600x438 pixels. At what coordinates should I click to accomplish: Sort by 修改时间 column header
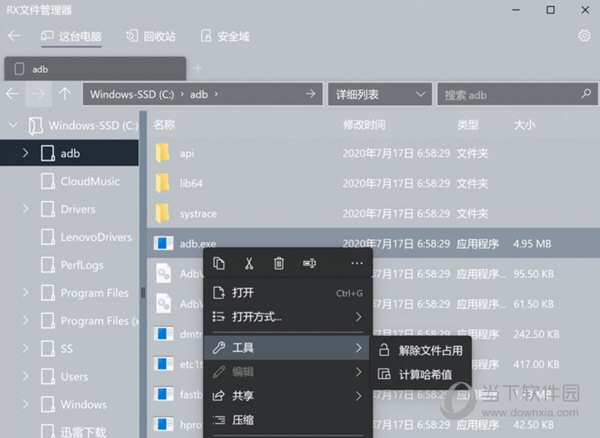[364, 125]
